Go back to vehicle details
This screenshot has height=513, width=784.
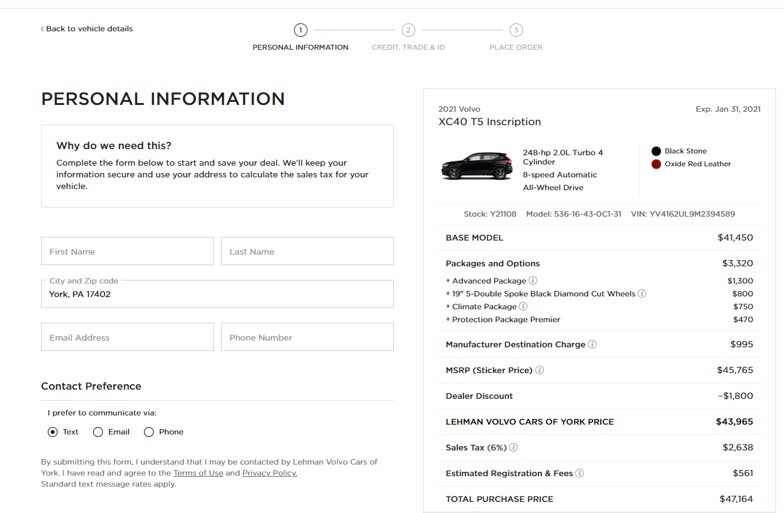pos(89,29)
